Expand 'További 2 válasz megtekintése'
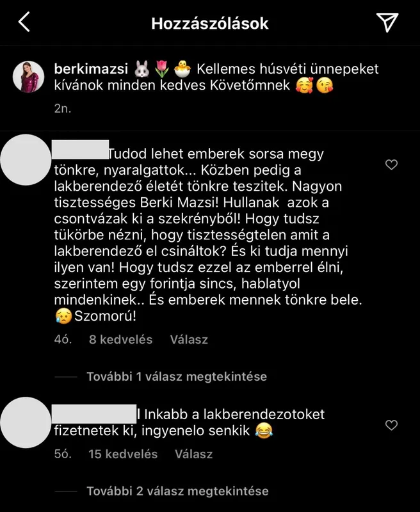The image size is (420, 512). (x=177, y=491)
